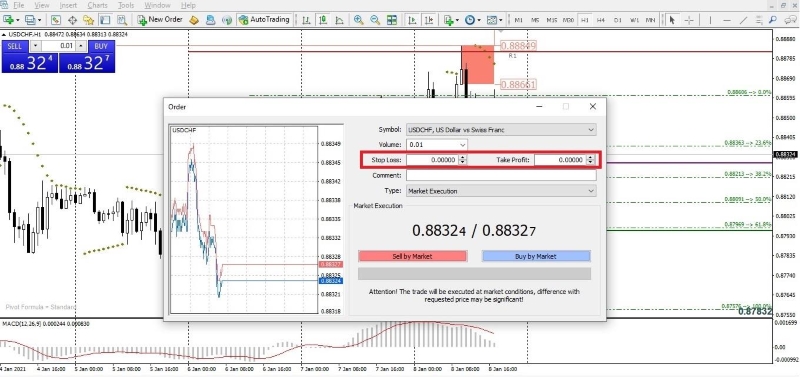
Task: Click the magnifier search icon
Action: tap(772, 20)
